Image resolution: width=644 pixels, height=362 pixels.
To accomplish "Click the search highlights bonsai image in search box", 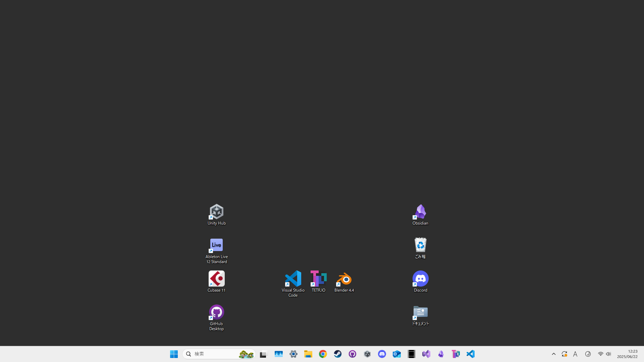I will point(246,354).
